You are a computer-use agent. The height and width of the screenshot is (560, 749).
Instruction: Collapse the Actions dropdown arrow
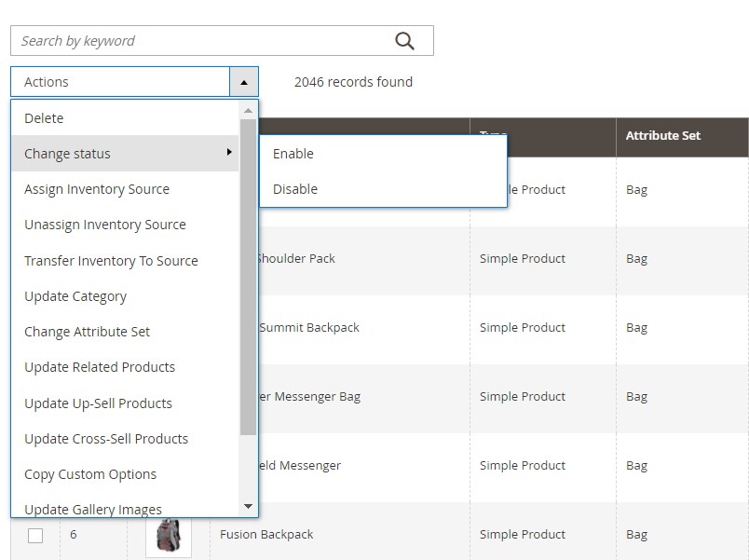[x=243, y=82]
